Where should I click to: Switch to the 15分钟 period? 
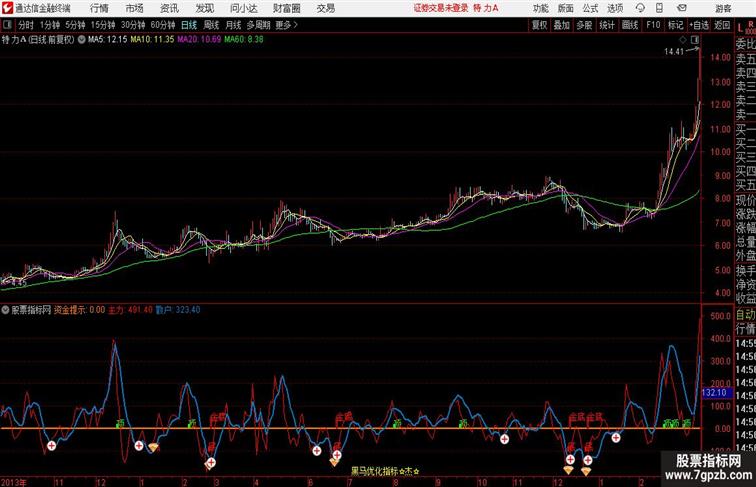[103, 25]
